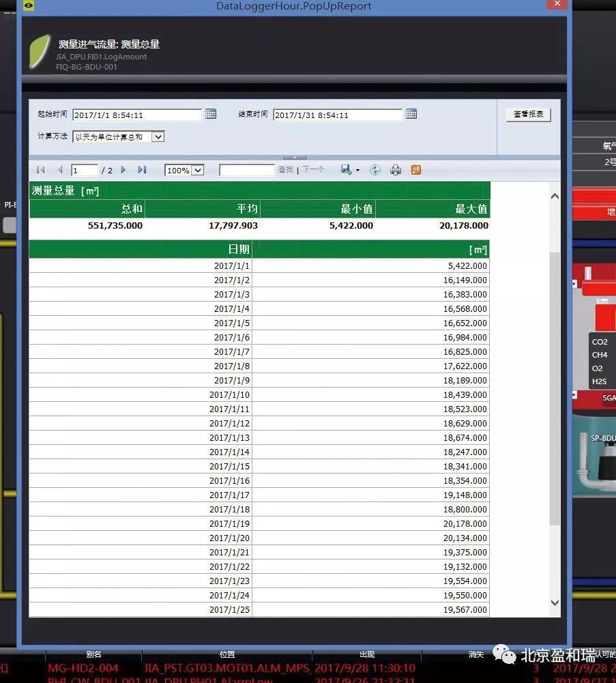The width and height of the screenshot is (616, 683).
Task: Go to previous report page
Action: pyautogui.click(x=59, y=170)
